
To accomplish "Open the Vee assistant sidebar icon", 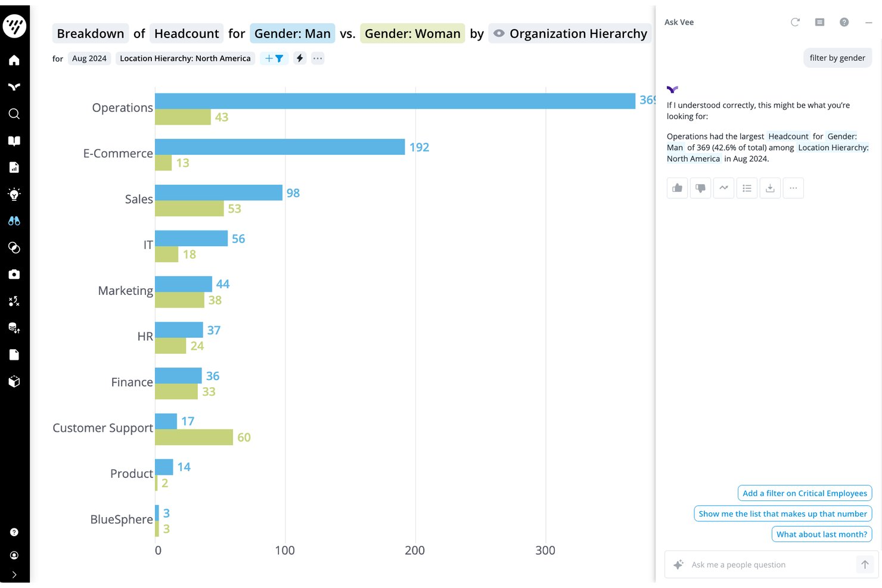I will click(x=14, y=87).
